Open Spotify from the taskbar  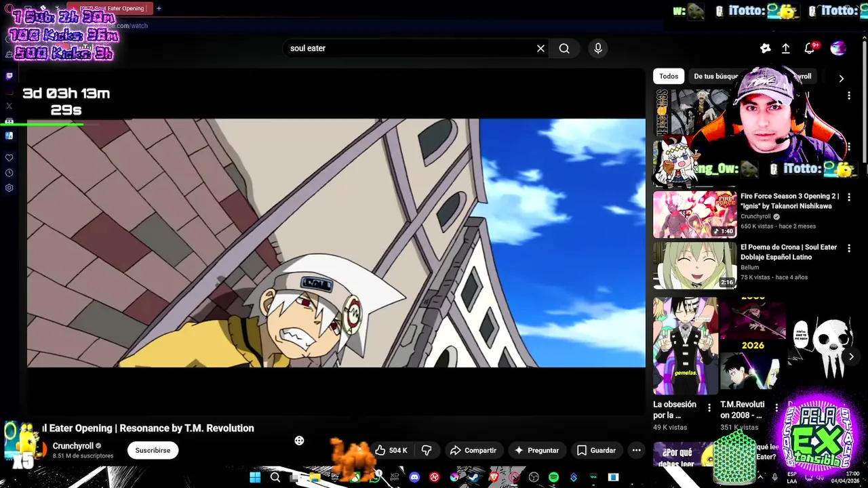(553, 477)
